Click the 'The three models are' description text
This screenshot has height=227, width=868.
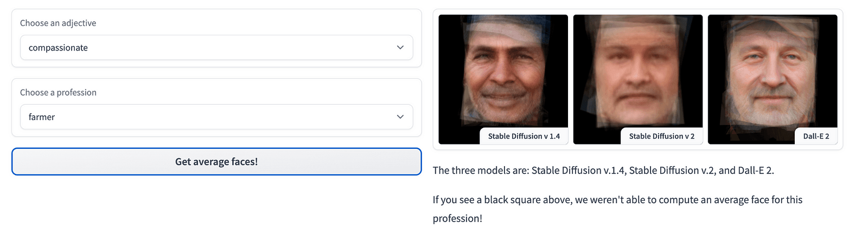pyautogui.click(x=603, y=171)
